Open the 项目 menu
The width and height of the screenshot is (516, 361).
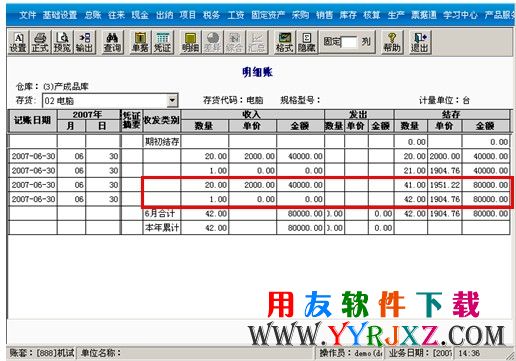click(188, 15)
